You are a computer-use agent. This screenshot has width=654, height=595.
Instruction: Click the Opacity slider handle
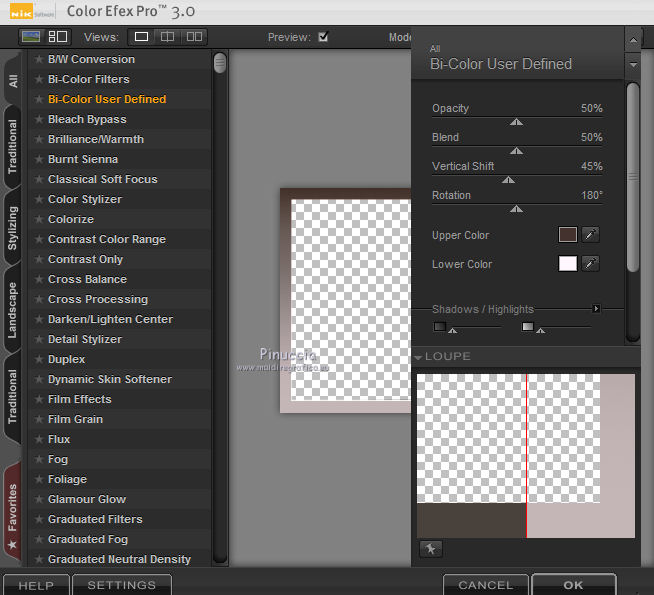pyautogui.click(x=516, y=122)
